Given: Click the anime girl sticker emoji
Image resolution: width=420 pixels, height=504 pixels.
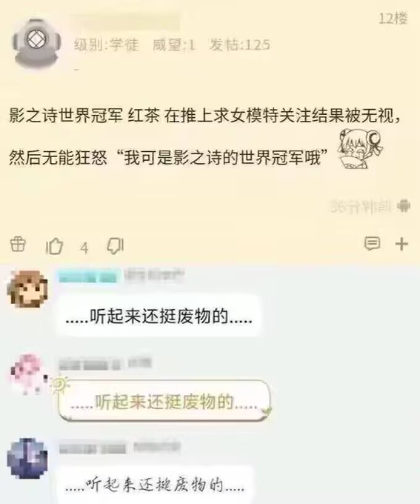Looking at the screenshot, I should pyautogui.click(x=360, y=149).
